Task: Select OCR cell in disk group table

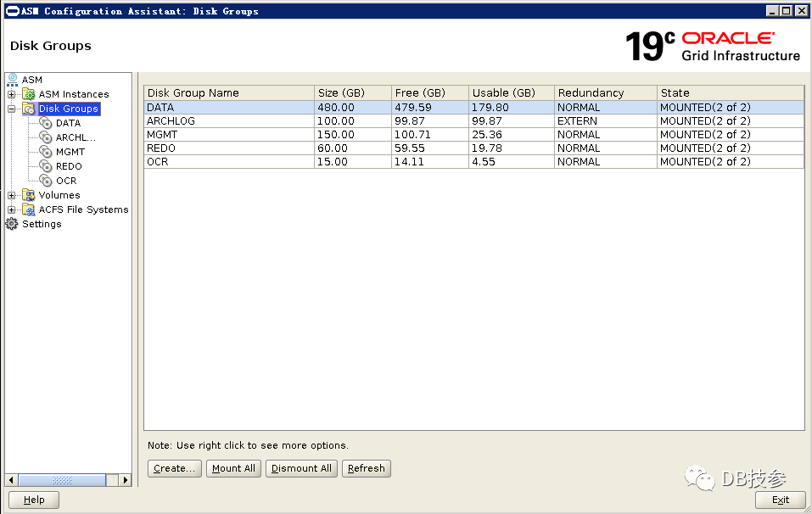Action: pyautogui.click(x=229, y=161)
